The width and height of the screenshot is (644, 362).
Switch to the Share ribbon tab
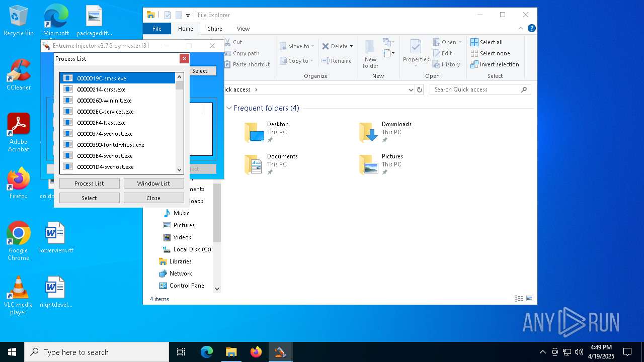point(215,29)
